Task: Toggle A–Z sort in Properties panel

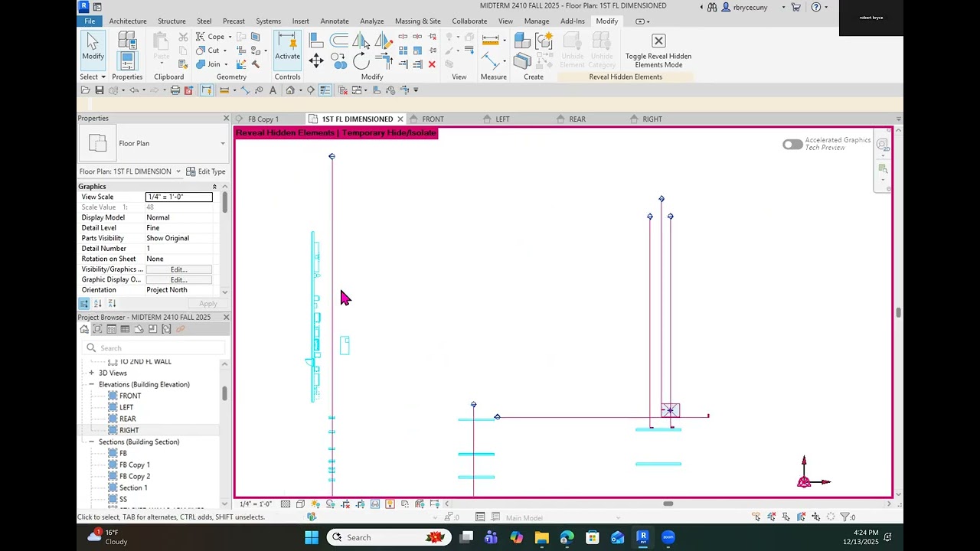Action: point(98,304)
